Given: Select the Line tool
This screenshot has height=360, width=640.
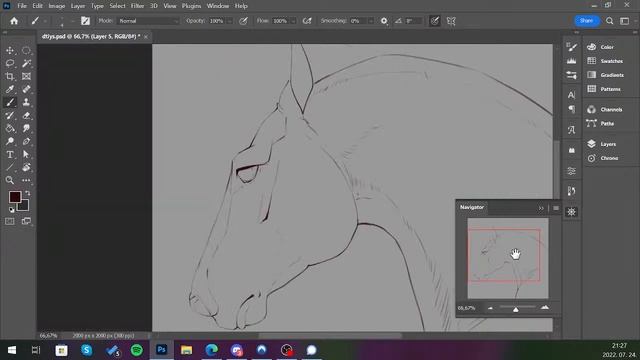Looking at the screenshot, I should point(10,167).
